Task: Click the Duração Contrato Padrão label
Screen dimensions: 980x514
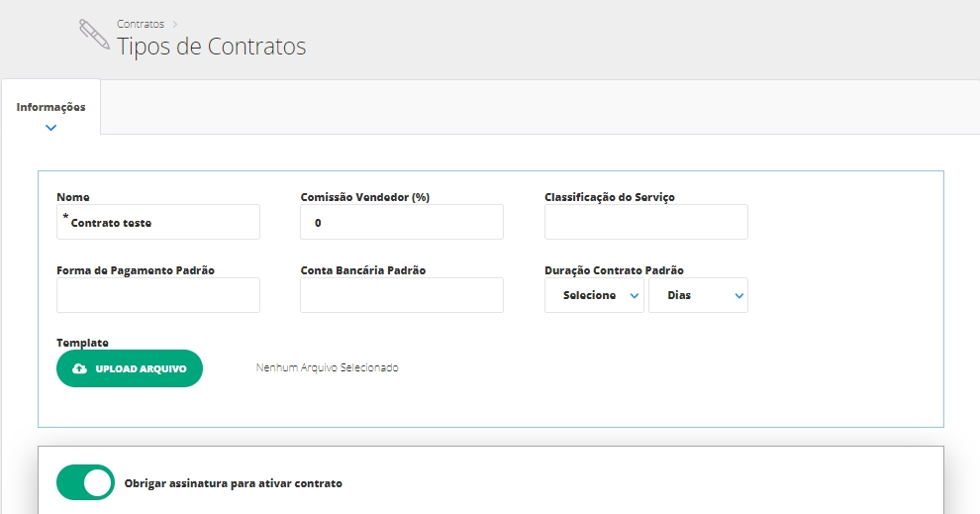Action: click(x=614, y=270)
